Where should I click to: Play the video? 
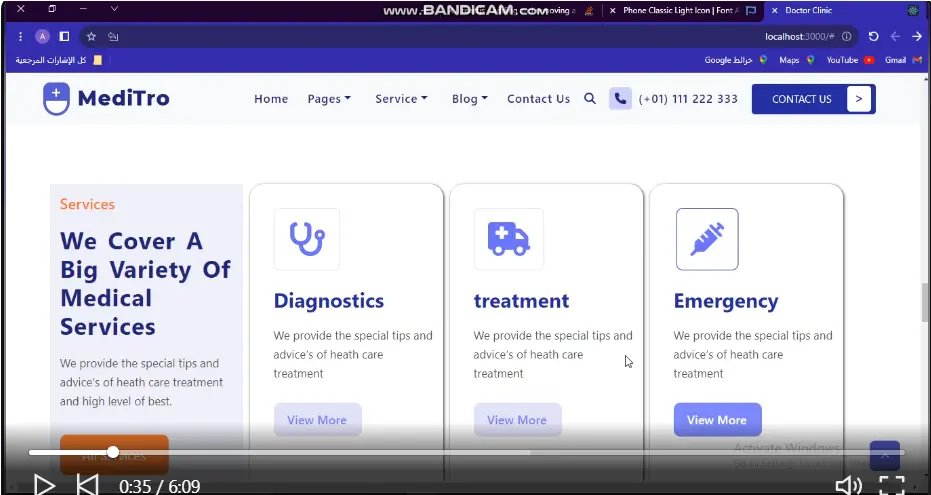44,486
